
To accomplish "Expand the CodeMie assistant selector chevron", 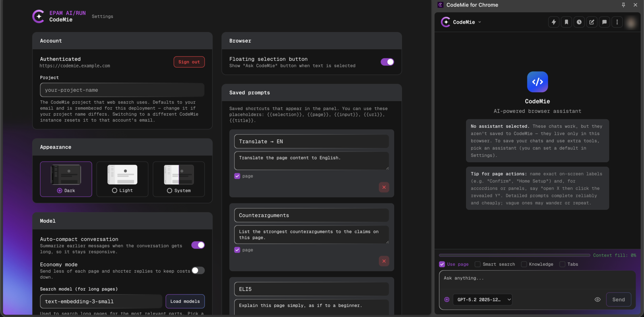I will (479, 22).
